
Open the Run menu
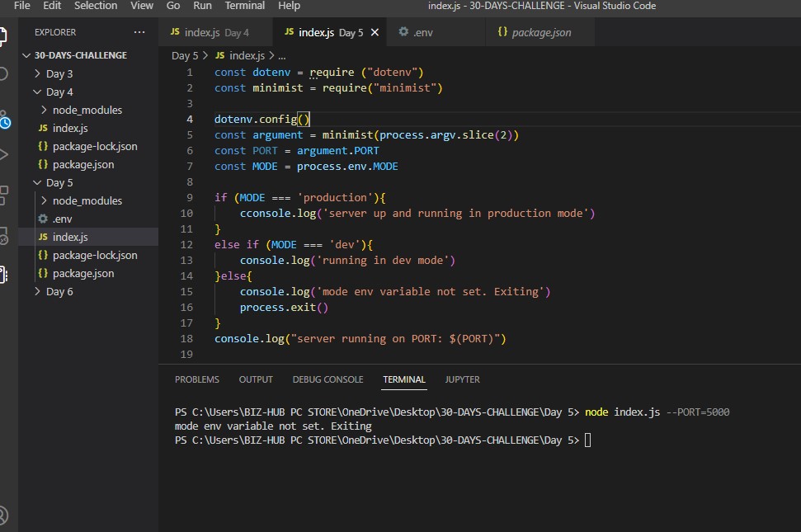[x=202, y=6]
